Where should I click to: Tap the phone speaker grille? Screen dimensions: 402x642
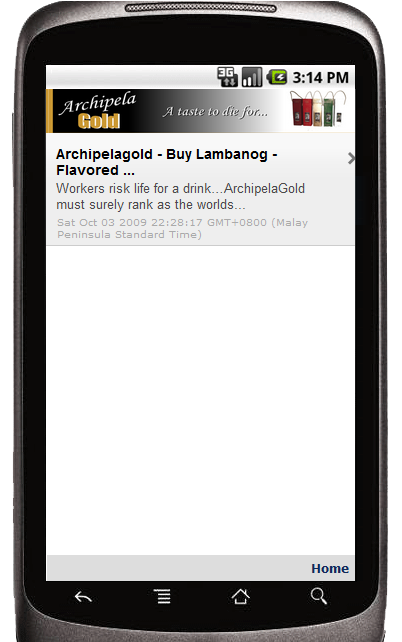(201, 8)
